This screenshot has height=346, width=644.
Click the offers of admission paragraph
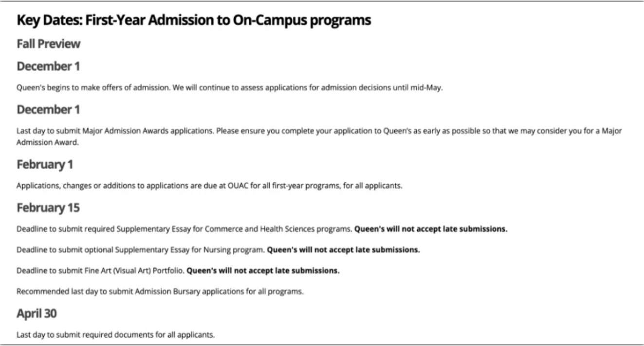229,88
